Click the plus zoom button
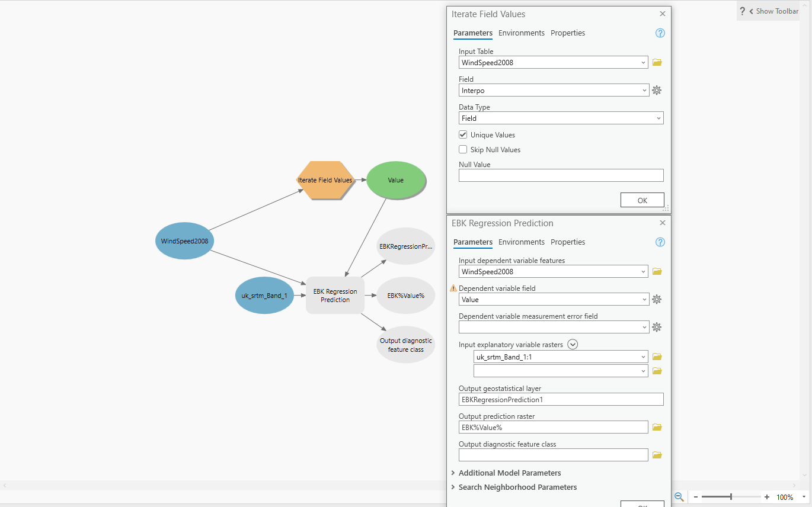This screenshot has height=507, width=812. (x=767, y=497)
